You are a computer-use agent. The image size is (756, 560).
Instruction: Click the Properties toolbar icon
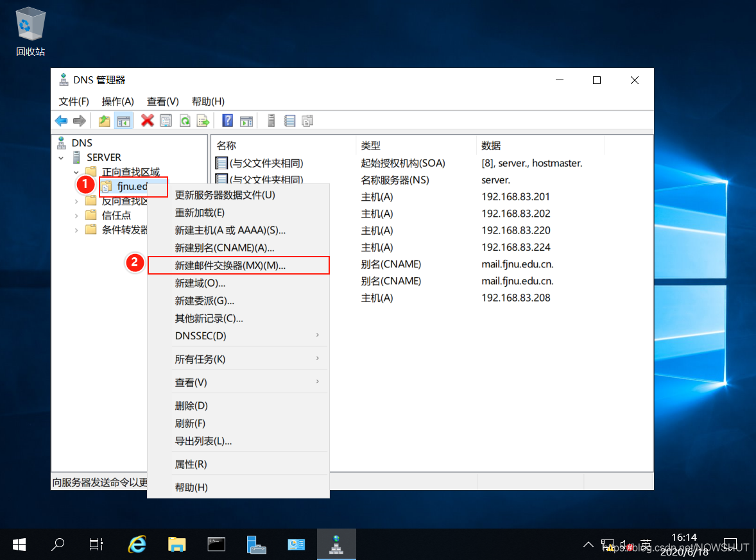pyautogui.click(x=166, y=121)
